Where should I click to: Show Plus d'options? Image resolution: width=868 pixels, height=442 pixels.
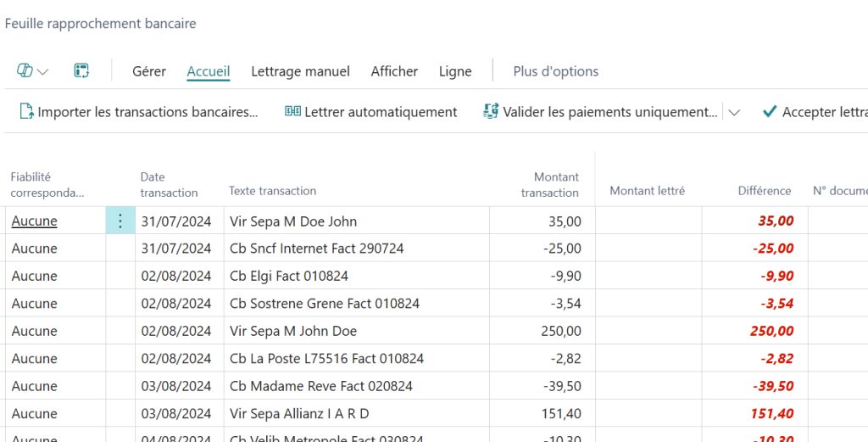coord(556,71)
